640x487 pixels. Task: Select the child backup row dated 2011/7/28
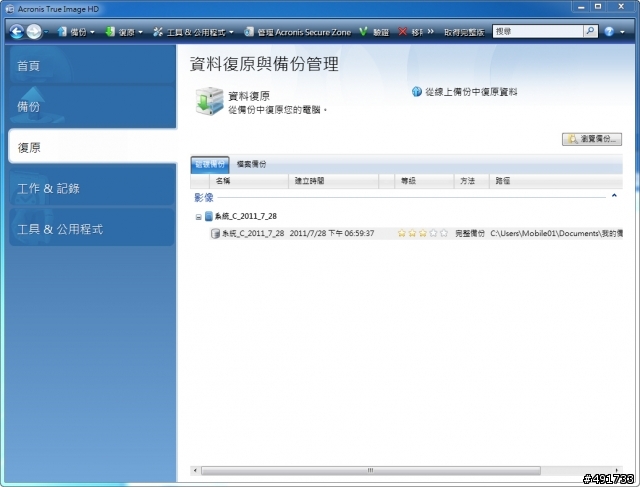(x=416, y=233)
